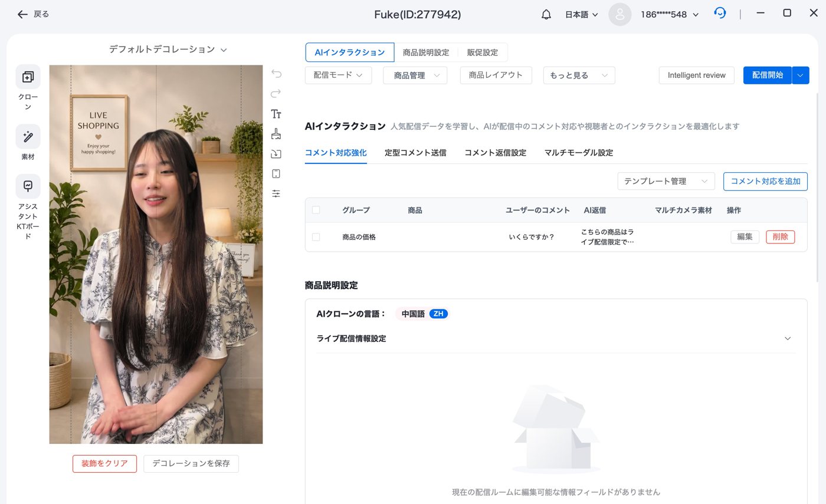Open the デフォルトデコレーション dropdown

pos(168,50)
